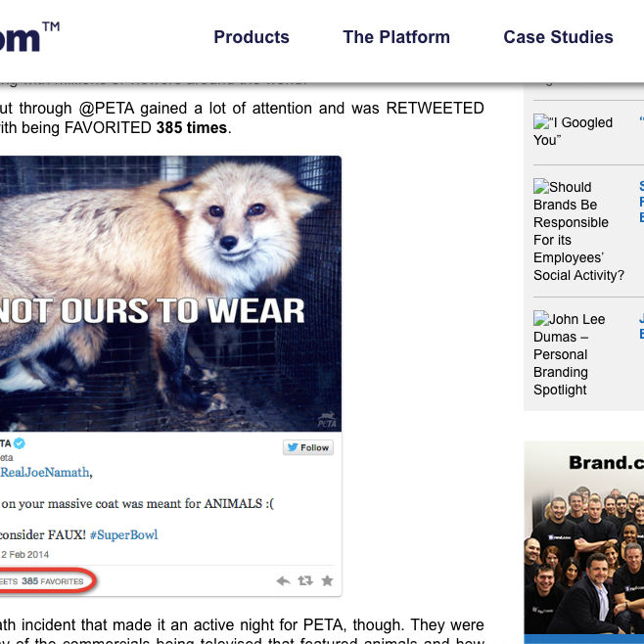Image resolution: width=644 pixels, height=644 pixels.
Task: Open John Lee Dumas Personal Branding Spotlight
Action: pyautogui.click(x=570, y=354)
